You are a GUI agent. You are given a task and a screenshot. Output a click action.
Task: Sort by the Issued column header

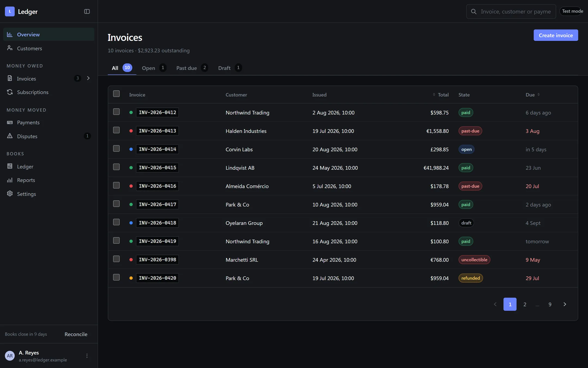[x=319, y=95]
